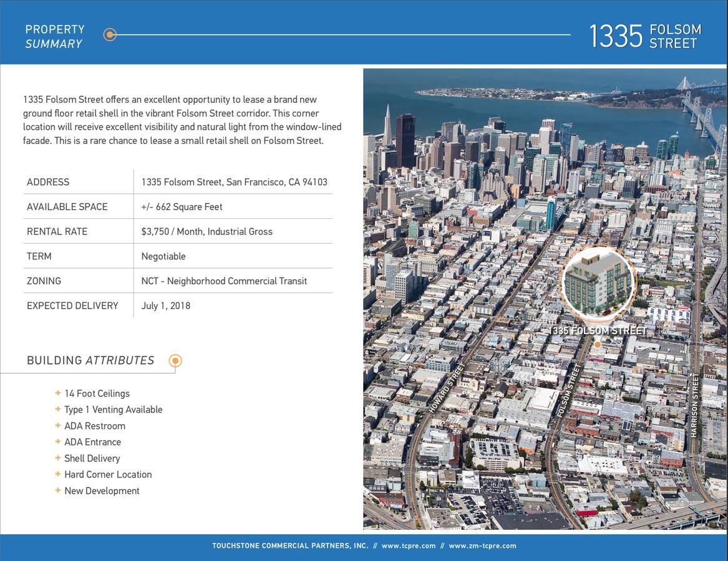
Task: Select the '$3,750 / Month, Industrial Gross' value
Action: point(207,231)
